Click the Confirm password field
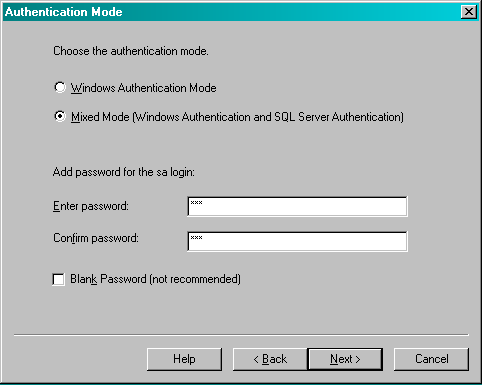482x385 pixels. point(297,241)
